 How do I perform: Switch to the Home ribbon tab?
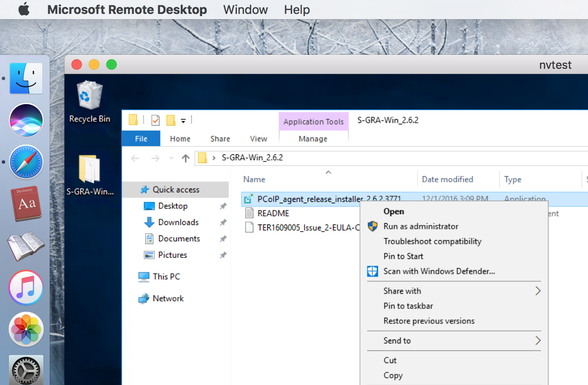[x=180, y=138]
